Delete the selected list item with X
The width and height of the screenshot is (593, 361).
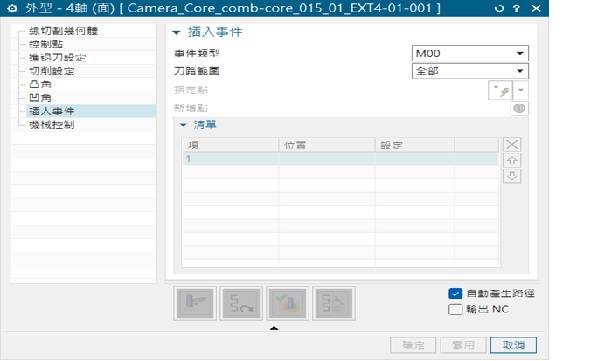(x=512, y=144)
